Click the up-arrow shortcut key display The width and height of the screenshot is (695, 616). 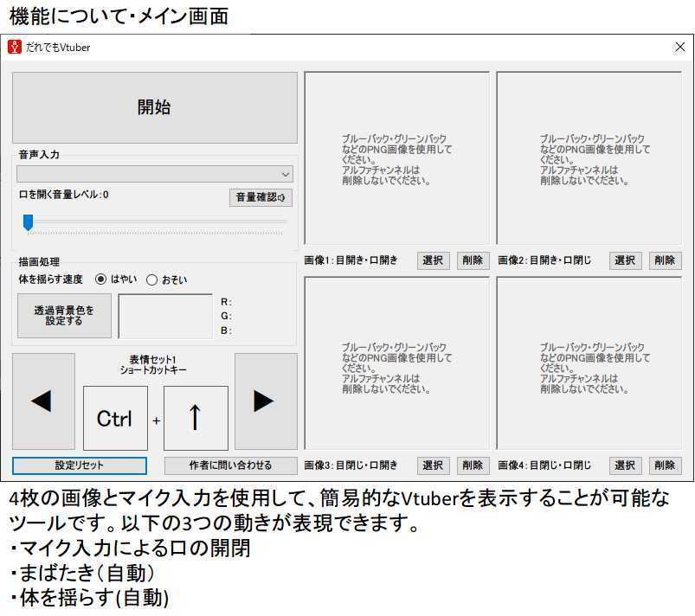[x=196, y=418]
